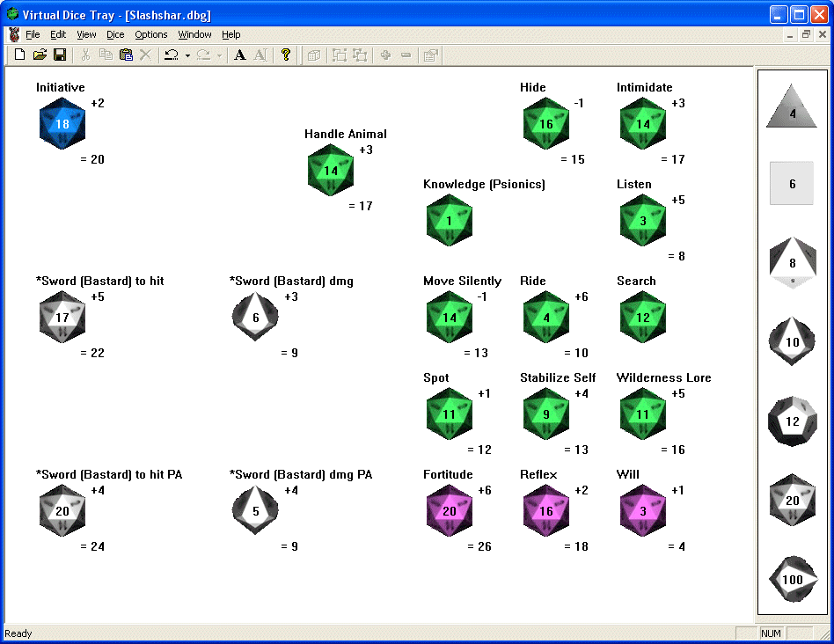834x644 pixels.
Task: Roll the Sword (Bastard) to hit PA die showing 20
Action: coord(62,510)
